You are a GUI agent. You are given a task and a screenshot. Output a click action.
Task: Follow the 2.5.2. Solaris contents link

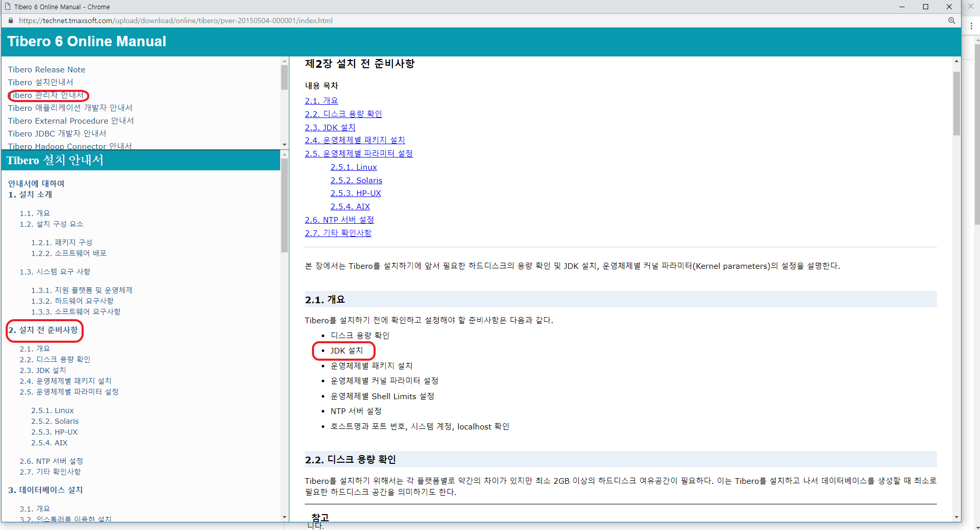click(356, 181)
